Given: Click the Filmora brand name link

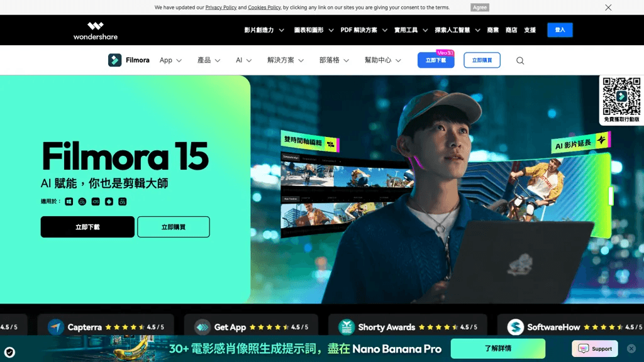Looking at the screenshot, I should pos(138,60).
